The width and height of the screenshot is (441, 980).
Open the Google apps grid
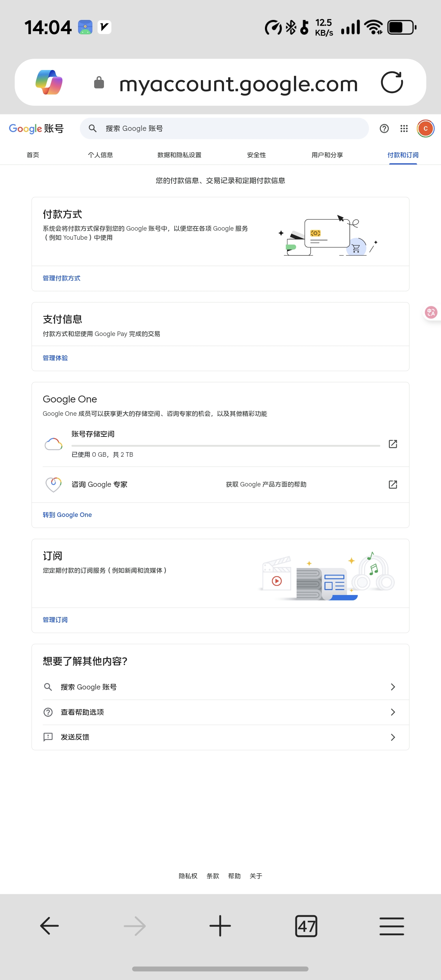click(404, 128)
